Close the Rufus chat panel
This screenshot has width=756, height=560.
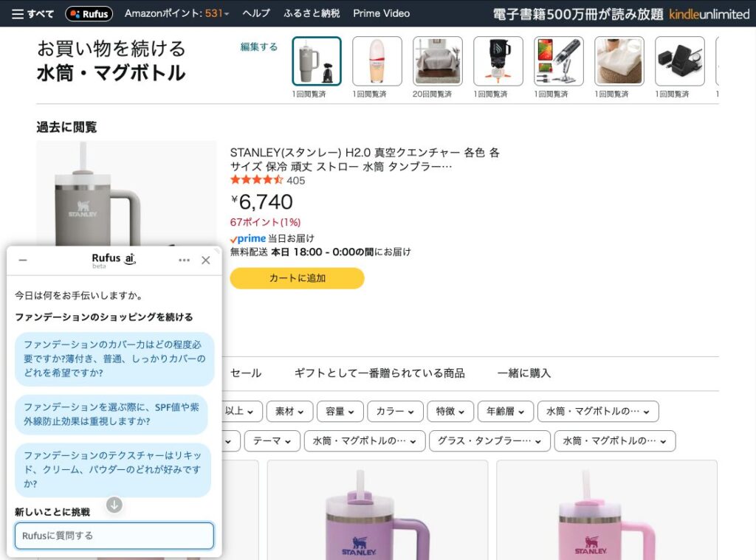pyautogui.click(x=206, y=260)
